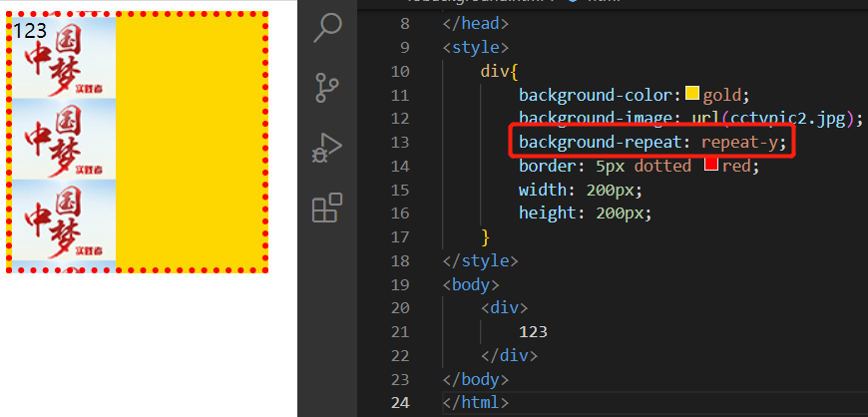868x417 pixels.
Task: Click line number 24 in the gutter
Action: coord(400,403)
